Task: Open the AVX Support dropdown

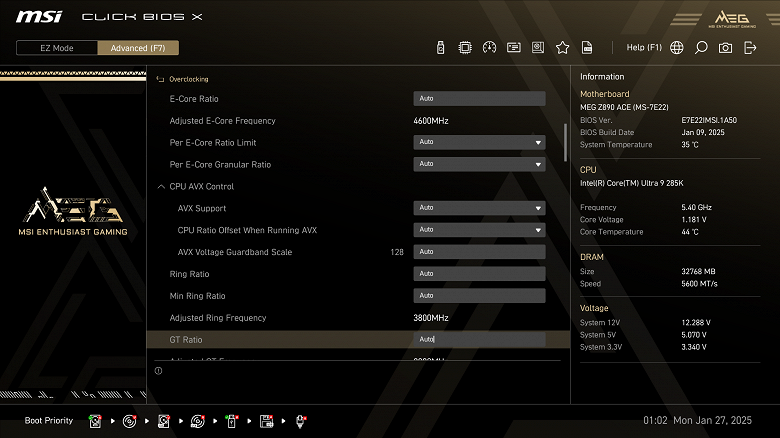Action: (x=479, y=208)
